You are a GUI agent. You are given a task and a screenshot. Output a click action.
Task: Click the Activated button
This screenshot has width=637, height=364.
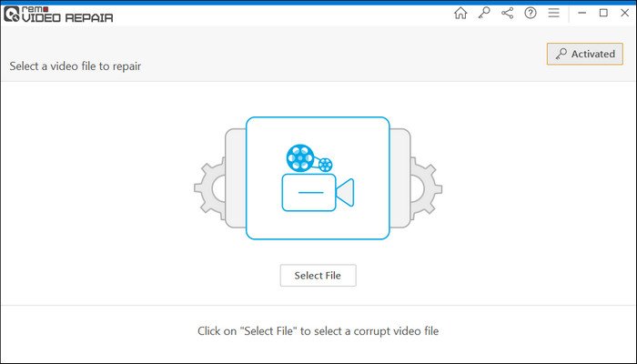[x=584, y=54]
